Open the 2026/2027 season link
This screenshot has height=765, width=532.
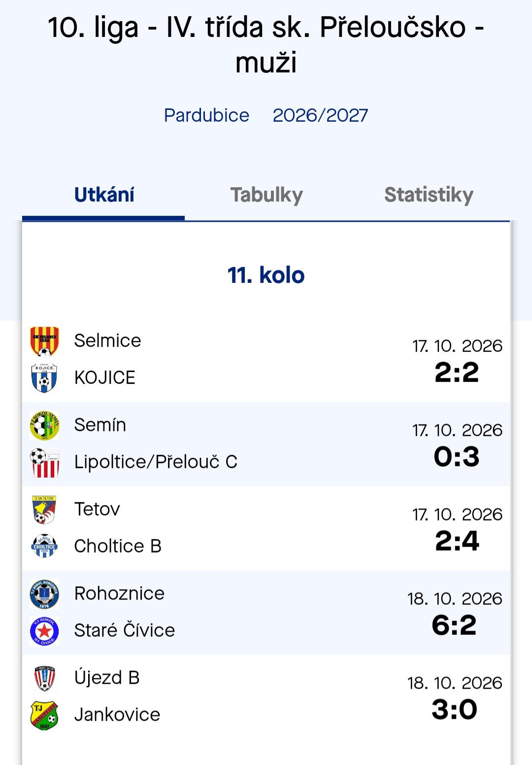[x=320, y=115]
